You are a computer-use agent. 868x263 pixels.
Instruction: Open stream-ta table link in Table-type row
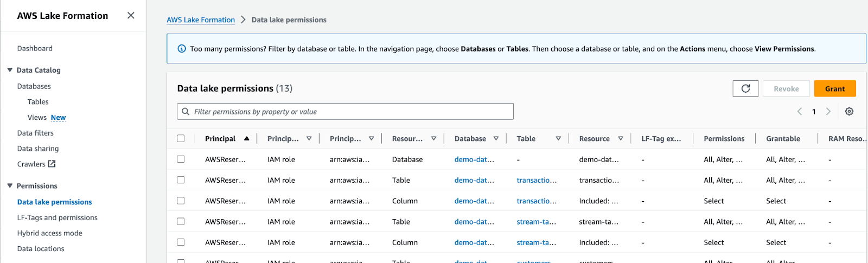(x=536, y=221)
